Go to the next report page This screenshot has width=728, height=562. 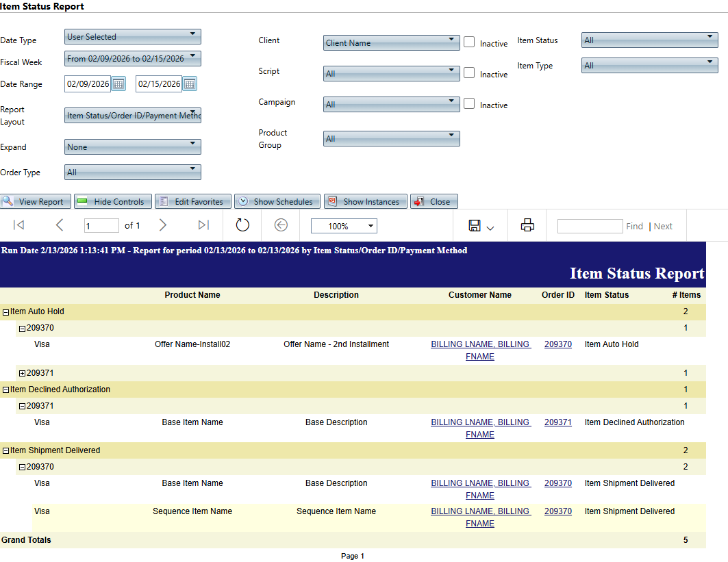pos(162,225)
